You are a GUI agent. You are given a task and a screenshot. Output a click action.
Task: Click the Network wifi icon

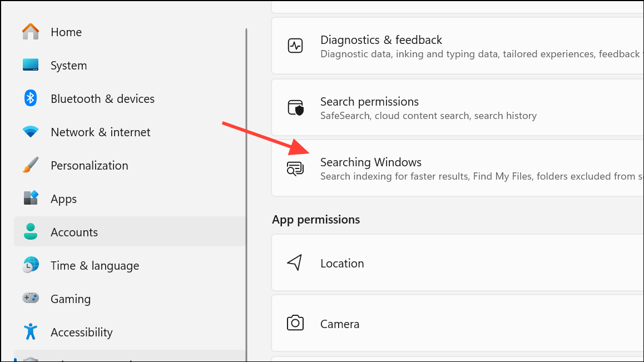pyautogui.click(x=31, y=132)
